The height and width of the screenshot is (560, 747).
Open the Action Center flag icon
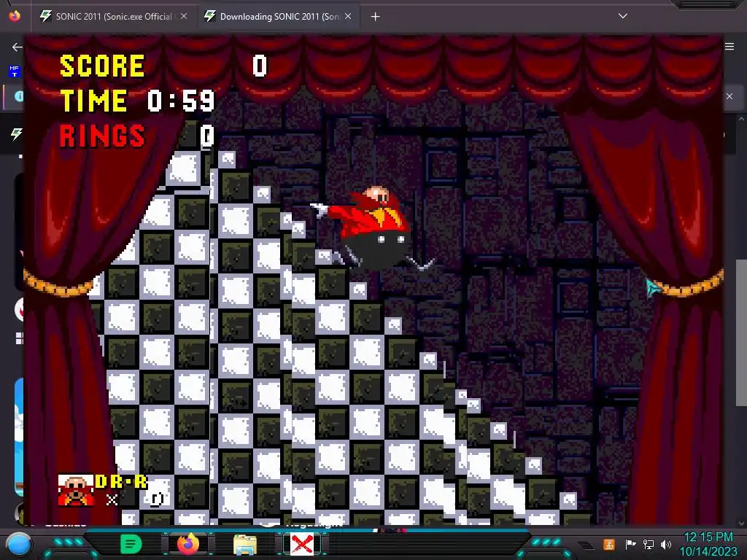tap(630, 544)
